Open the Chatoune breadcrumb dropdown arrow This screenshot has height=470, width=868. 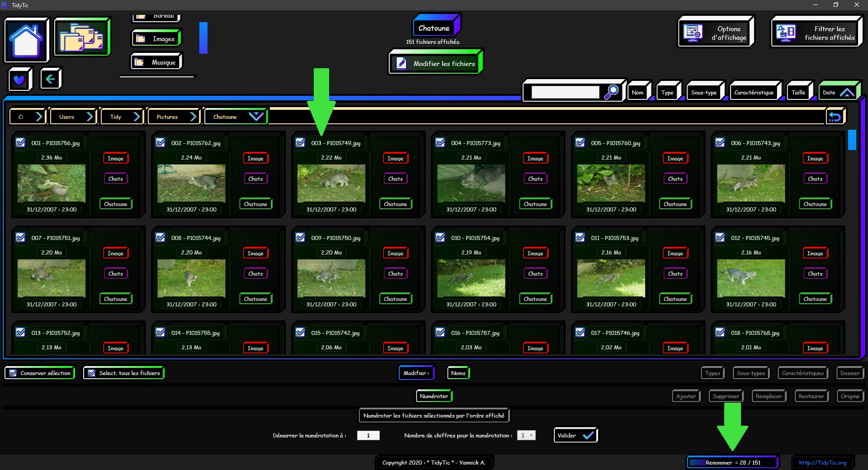click(256, 116)
